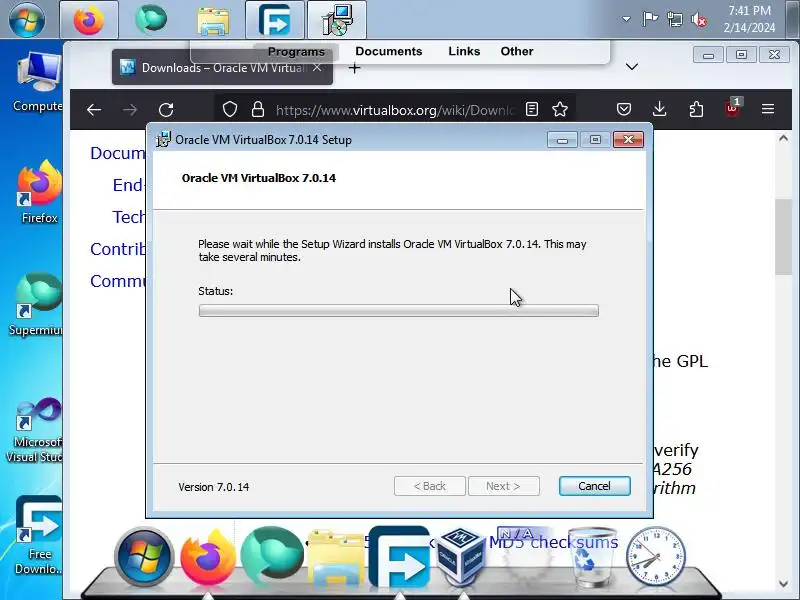The height and width of the screenshot is (600, 800).
Task: Open VirtualBox cube icon in dock
Action: pos(462,557)
